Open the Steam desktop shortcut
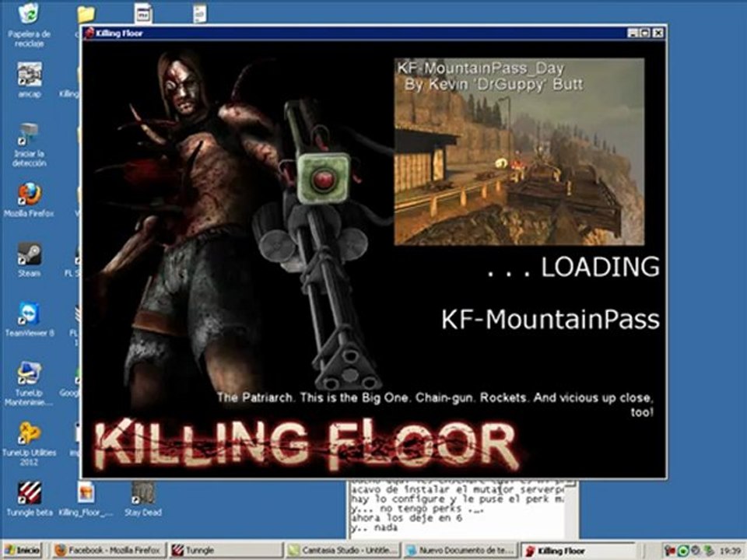This screenshot has height=560, width=747. [29, 260]
